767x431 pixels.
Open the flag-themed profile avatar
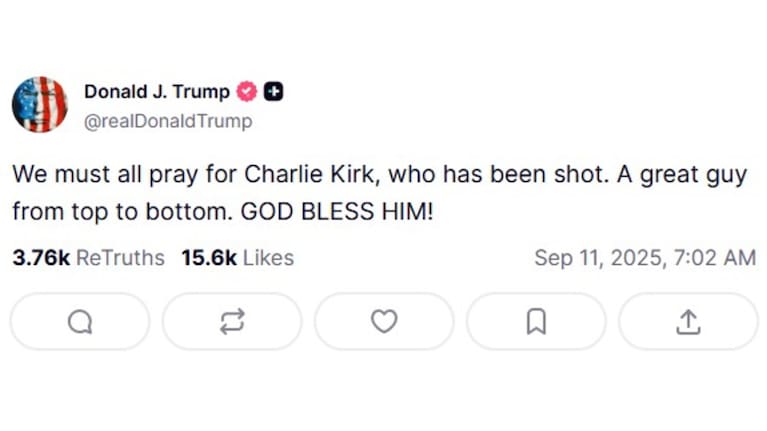40,104
